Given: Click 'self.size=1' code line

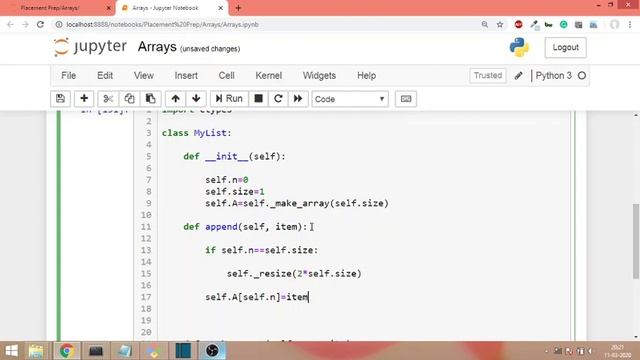Looking at the screenshot, I should point(235,192).
